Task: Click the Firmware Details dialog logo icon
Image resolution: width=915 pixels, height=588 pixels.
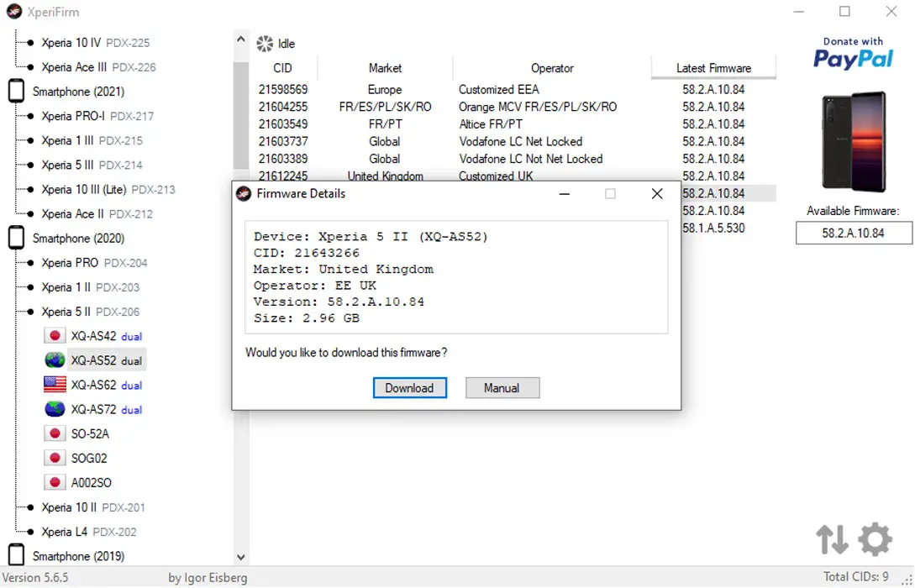Action: [x=244, y=194]
